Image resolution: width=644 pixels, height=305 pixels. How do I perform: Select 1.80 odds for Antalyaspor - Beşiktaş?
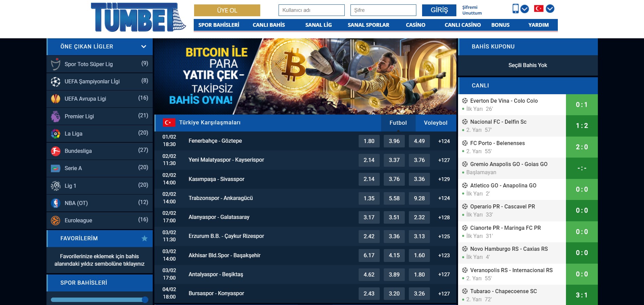(419, 274)
